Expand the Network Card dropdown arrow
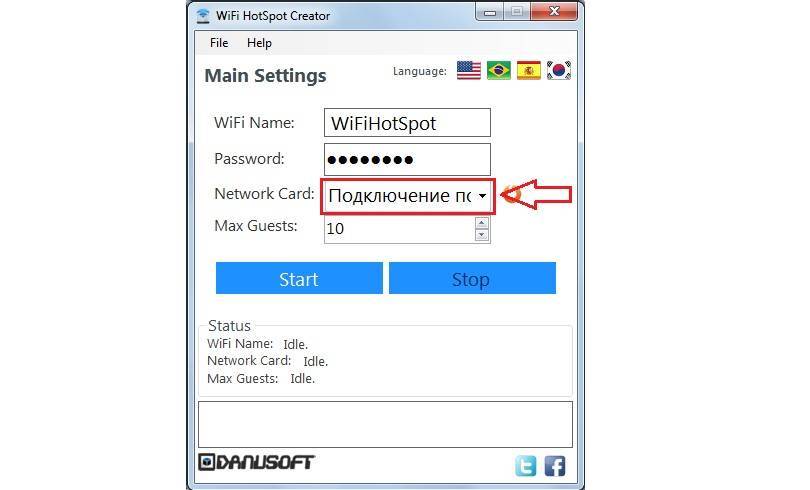Image resolution: width=810 pixels, height=490 pixels. tap(482, 196)
